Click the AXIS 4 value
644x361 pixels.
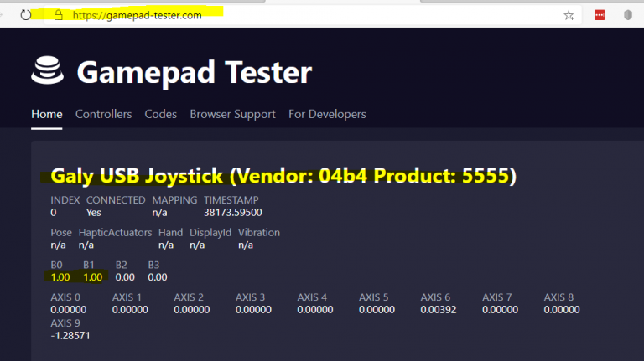tap(315, 310)
